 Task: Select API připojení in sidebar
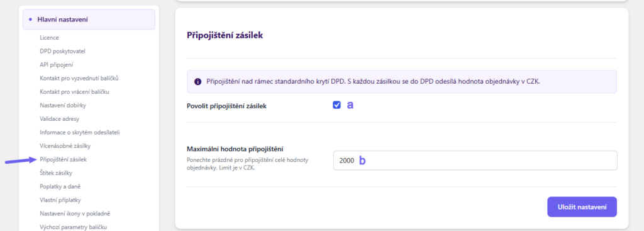click(x=57, y=65)
